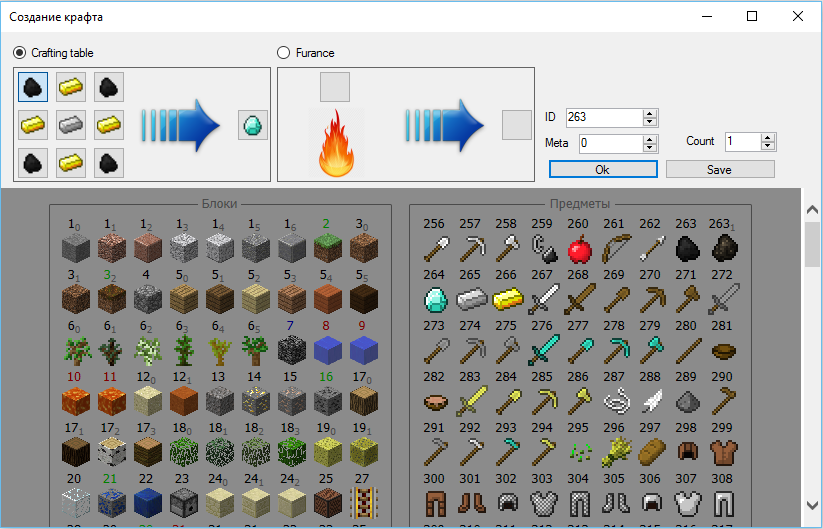Click the Save button

click(720, 170)
